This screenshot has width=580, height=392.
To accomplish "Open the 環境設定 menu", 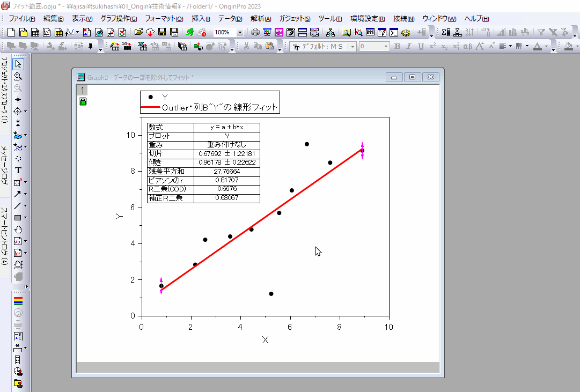I will [x=368, y=19].
